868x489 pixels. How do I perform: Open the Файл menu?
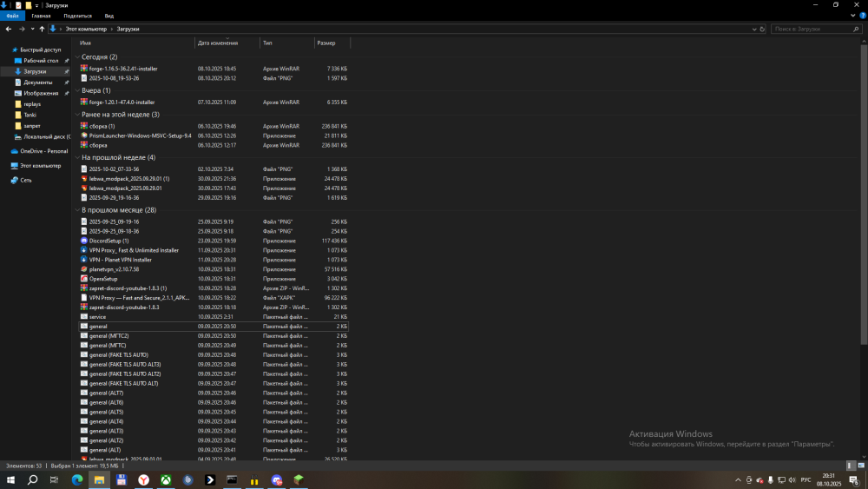click(x=12, y=16)
